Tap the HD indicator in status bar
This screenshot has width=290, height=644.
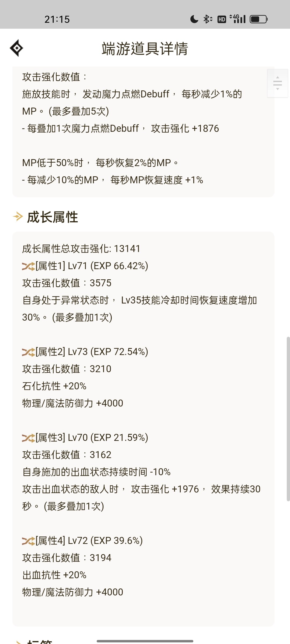pyautogui.click(x=222, y=19)
